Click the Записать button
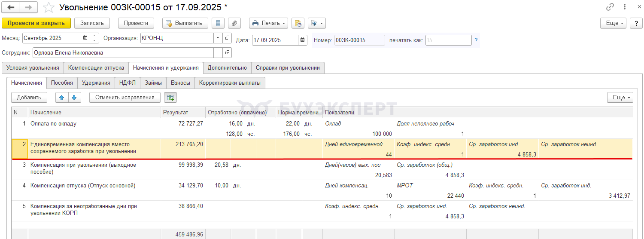 click(x=92, y=23)
